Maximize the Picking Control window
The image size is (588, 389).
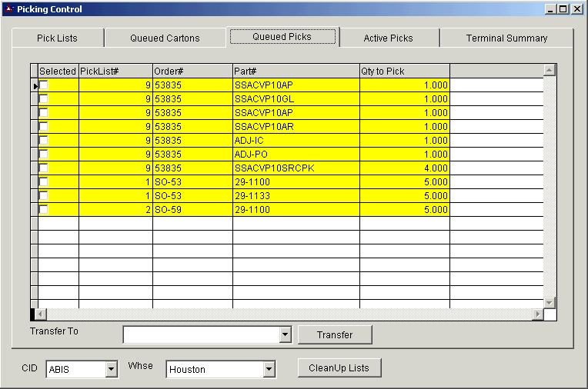point(563,9)
